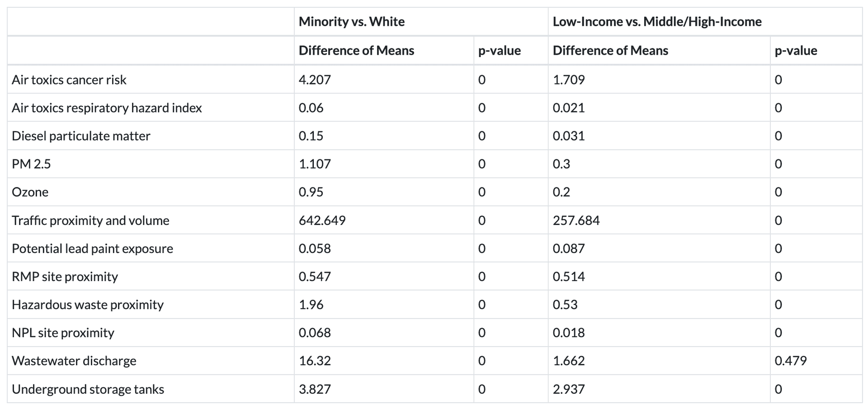Select the 0.018 cell
This screenshot has height=410, width=868.
569,333
